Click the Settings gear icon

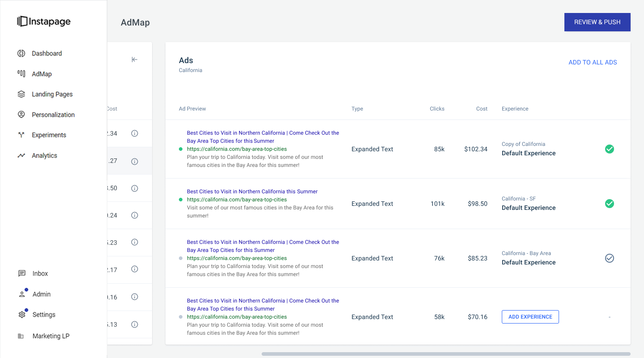pyautogui.click(x=21, y=315)
